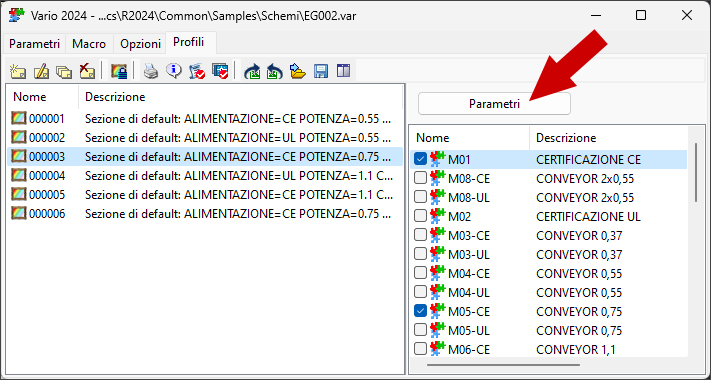Click the M03-UL macro name
Image resolution: width=711 pixels, height=380 pixels.
pyautogui.click(x=469, y=254)
